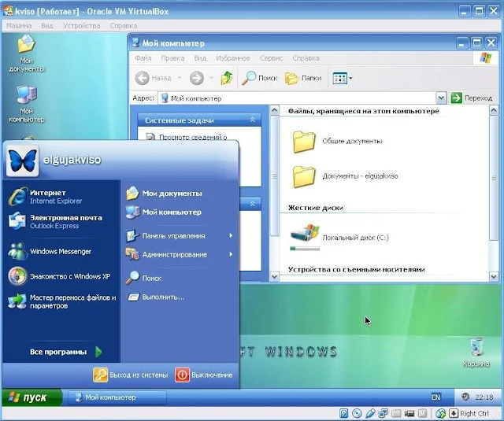Collapse the second task panel chevron
Viewport: 504px width, 421px height.
point(253,204)
